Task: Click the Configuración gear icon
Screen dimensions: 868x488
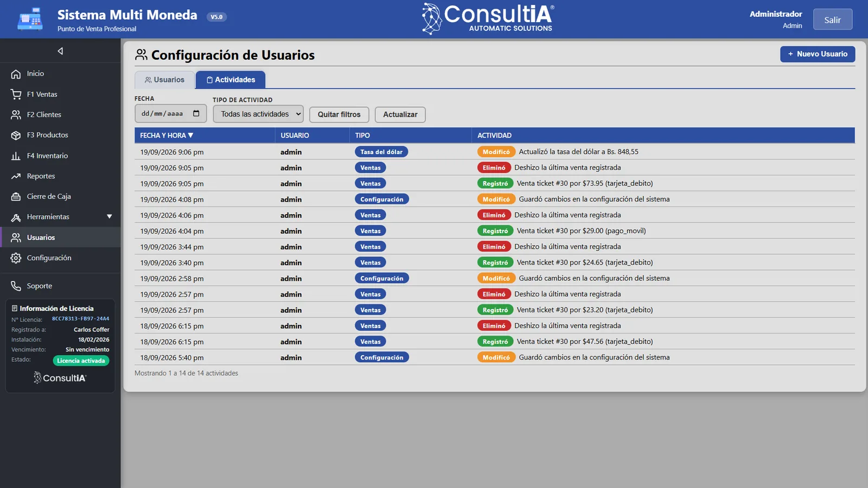Action: [16, 258]
